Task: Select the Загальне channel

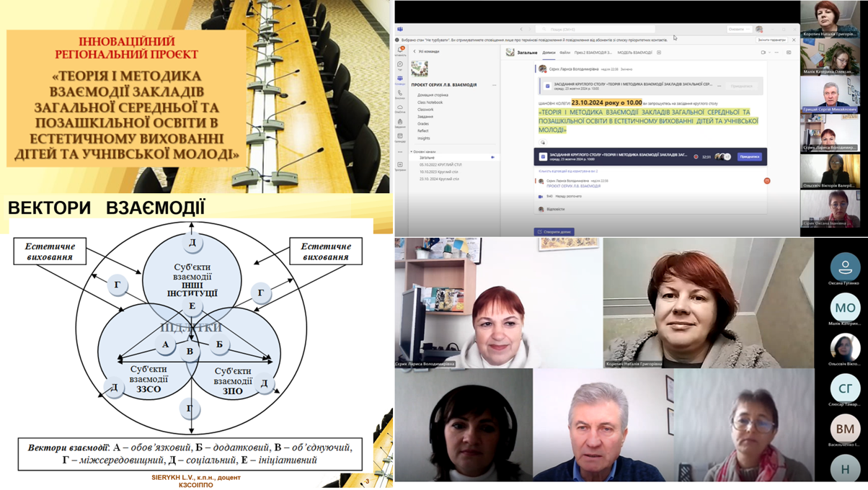Action: click(x=453, y=157)
